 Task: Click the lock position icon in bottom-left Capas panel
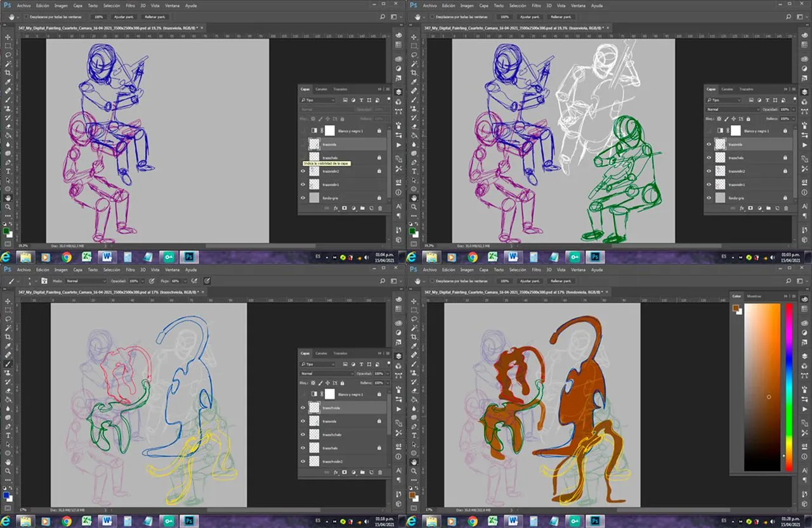tap(329, 383)
